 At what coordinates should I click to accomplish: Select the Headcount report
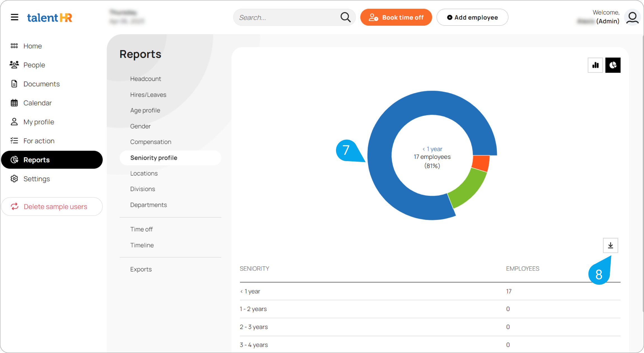145,79
